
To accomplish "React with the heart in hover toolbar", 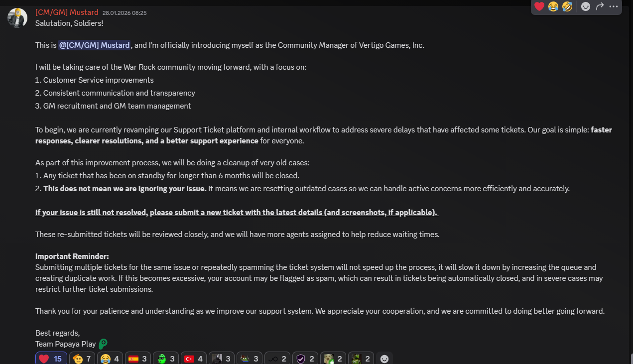I will click(539, 6).
